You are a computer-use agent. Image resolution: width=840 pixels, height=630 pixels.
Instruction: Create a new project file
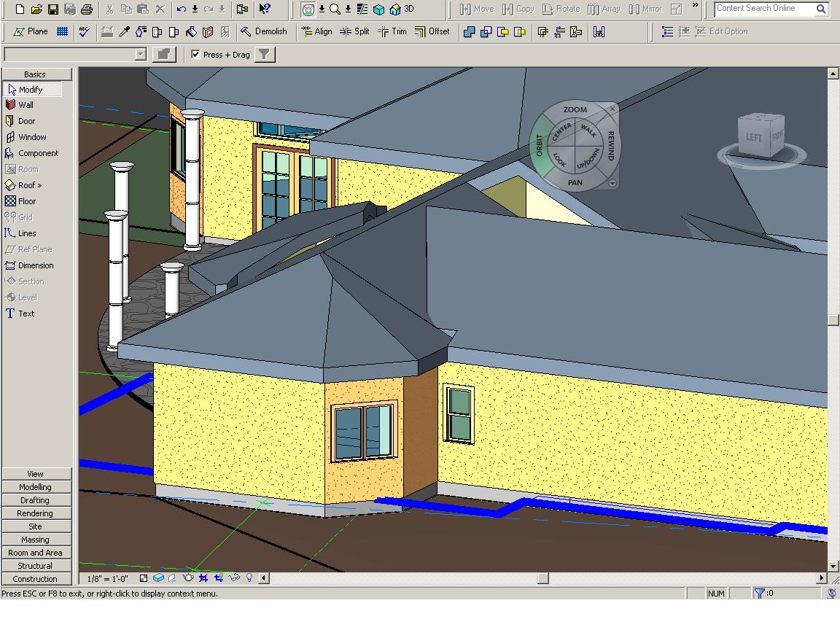(20, 9)
